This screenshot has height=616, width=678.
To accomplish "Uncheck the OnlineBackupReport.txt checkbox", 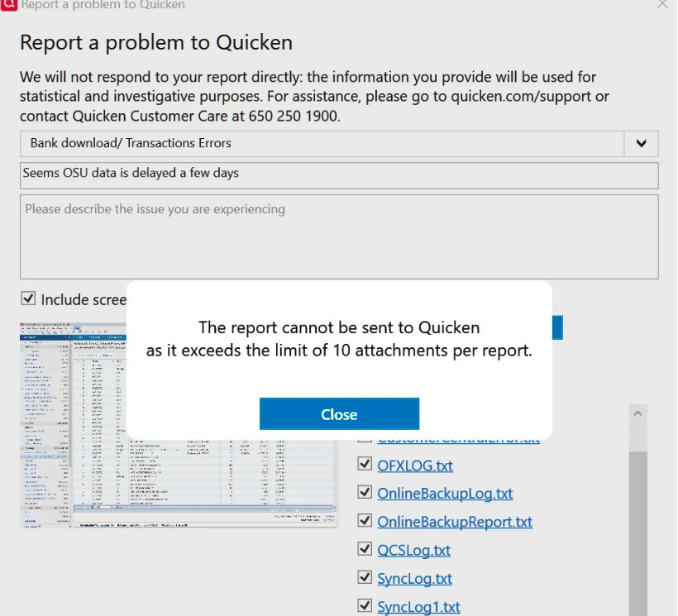I will pos(365,520).
